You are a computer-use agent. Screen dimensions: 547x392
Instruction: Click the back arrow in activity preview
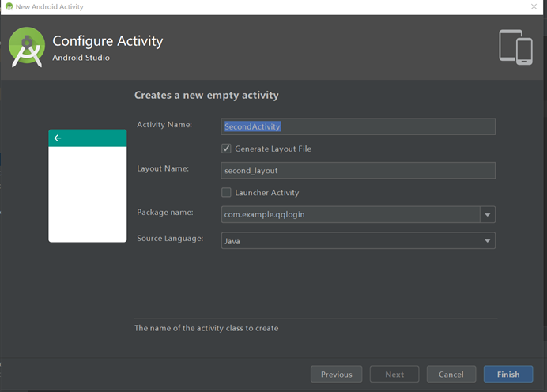coord(58,138)
